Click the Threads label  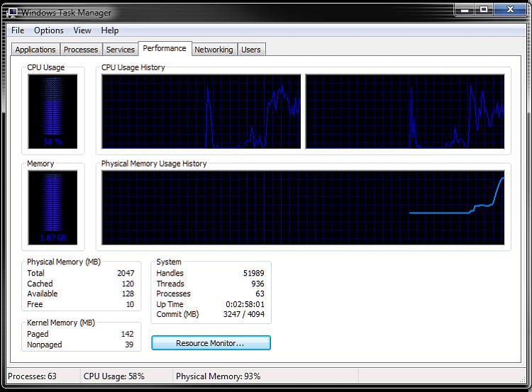coord(170,284)
